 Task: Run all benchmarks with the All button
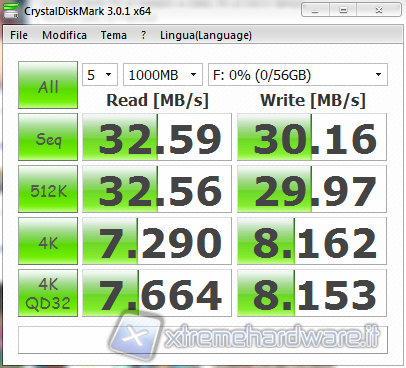[48, 85]
